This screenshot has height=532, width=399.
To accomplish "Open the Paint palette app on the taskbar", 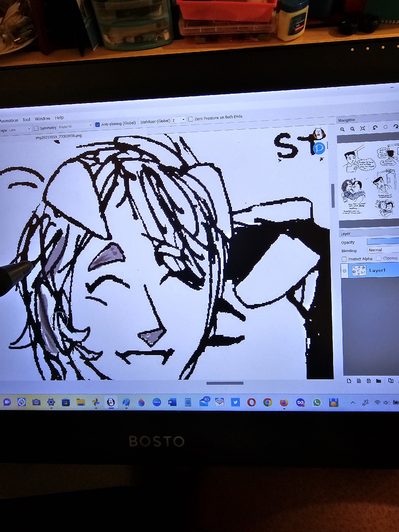I will [x=126, y=403].
